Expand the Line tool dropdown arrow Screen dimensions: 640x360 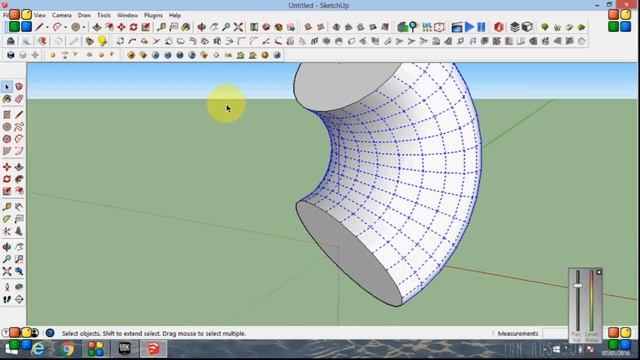pyautogui.click(x=47, y=28)
